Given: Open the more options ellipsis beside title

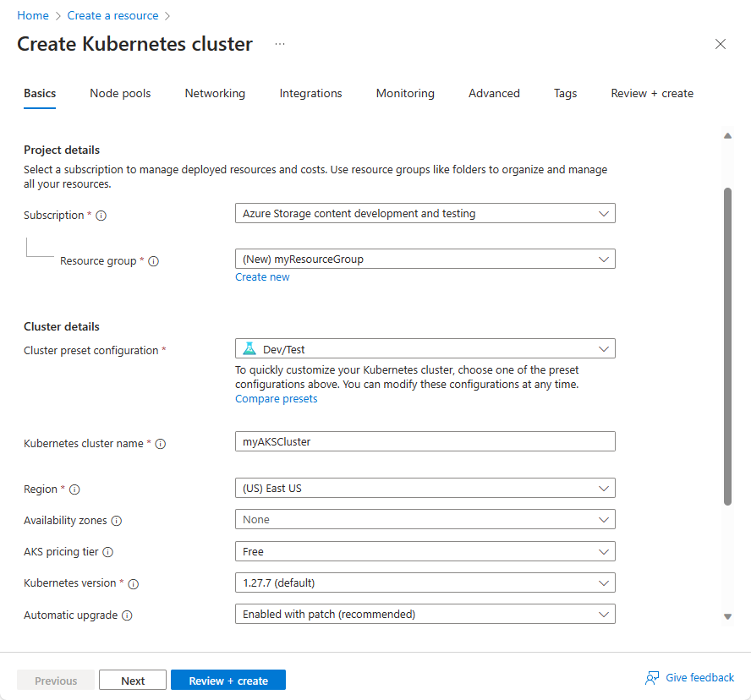Looking at the screenshot, I should pos(280,44).
